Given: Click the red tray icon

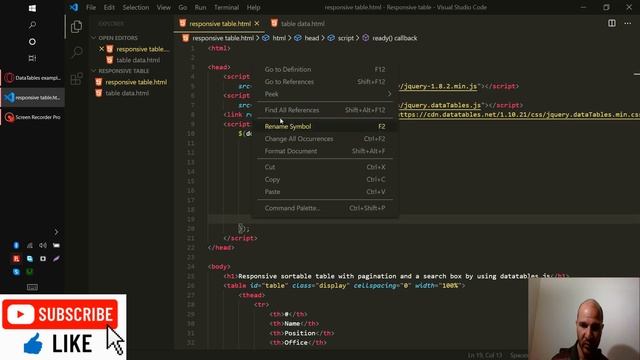Looking at the screenshot, I should pos(16,259).
